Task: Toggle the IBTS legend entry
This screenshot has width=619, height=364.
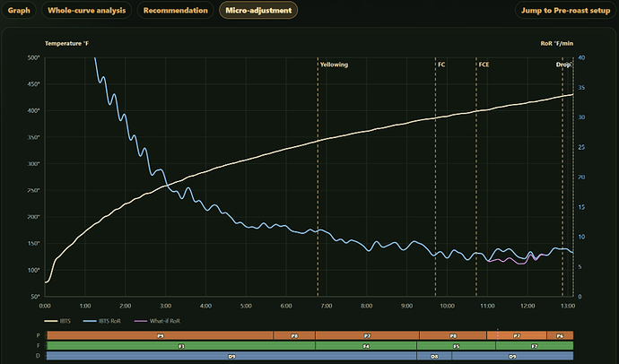Action: [57, 321]
